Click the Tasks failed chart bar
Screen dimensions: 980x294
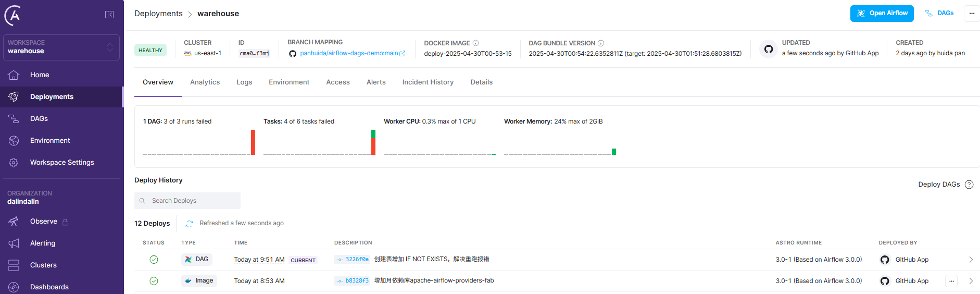373,142
